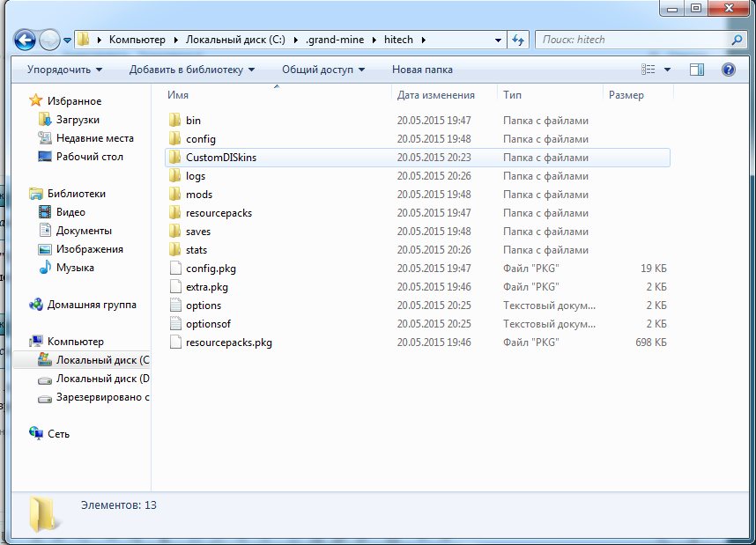
Task: Select the config.pkg file icon
Action: pos(175,269)
